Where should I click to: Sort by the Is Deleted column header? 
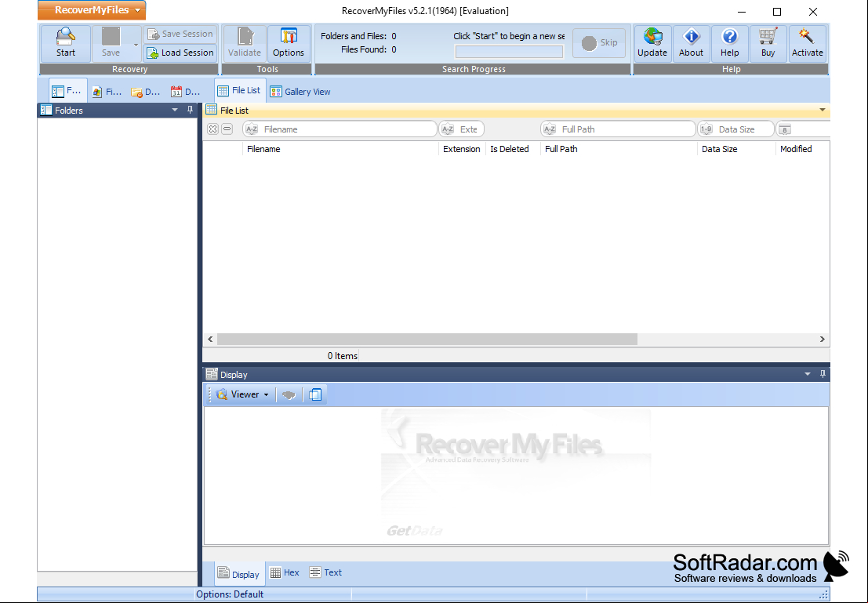click(x=513, y=149)
